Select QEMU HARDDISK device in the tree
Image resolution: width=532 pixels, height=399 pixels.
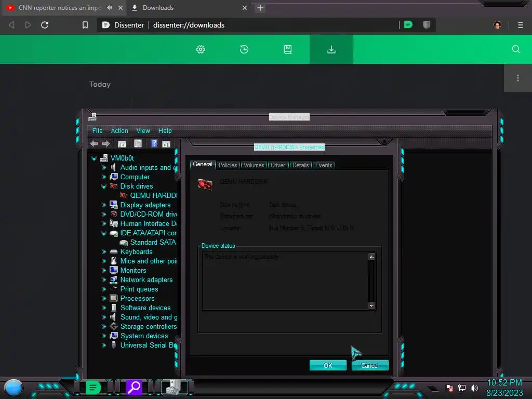153,196
